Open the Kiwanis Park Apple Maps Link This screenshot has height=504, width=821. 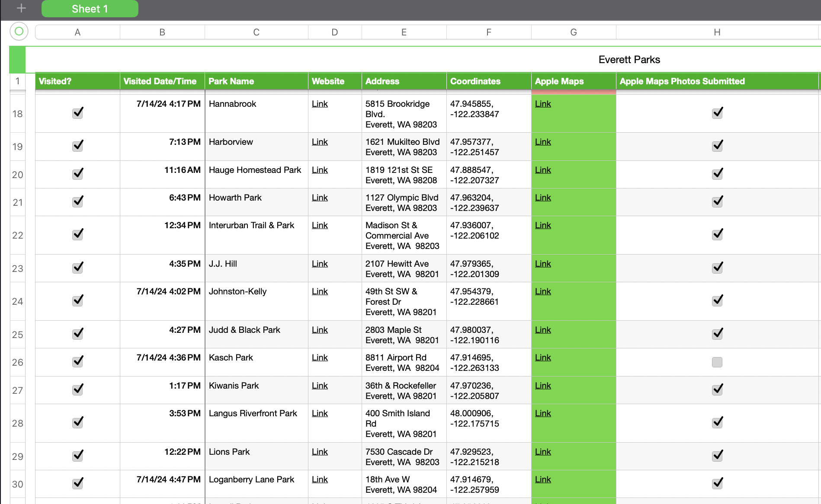pos(542,386)
